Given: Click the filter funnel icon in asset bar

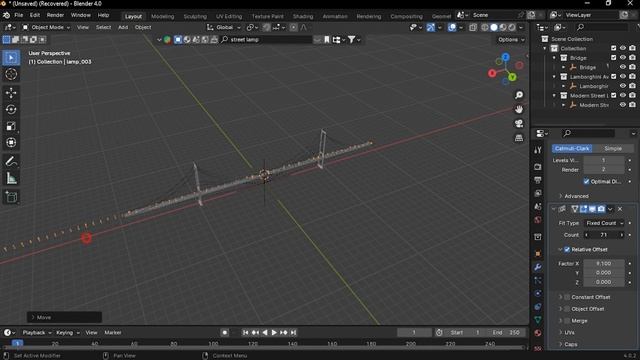Looking at the screenshot, I should [x=351, y=40].
